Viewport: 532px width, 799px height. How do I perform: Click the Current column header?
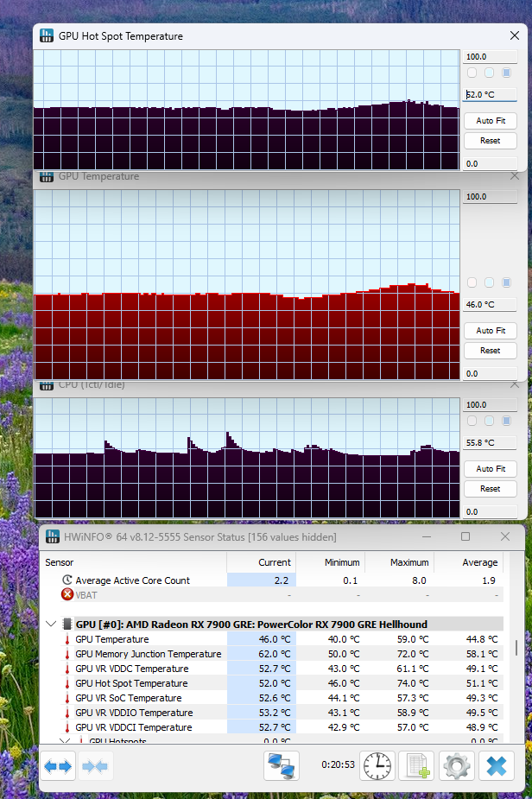coord(261,562)
